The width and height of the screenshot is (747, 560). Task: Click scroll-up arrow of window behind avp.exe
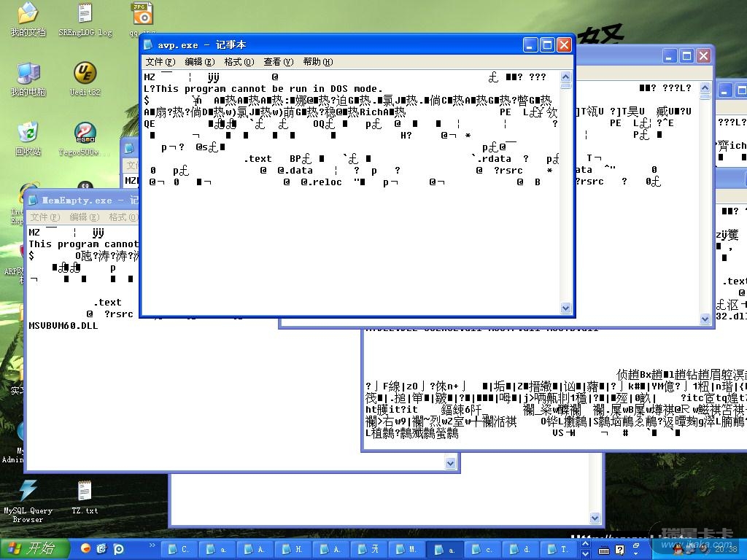pos(705,87)
